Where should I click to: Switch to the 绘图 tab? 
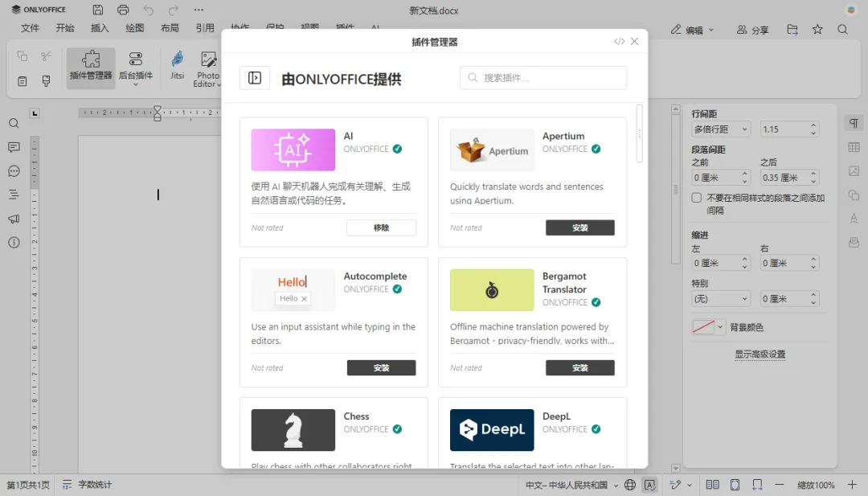134,28
